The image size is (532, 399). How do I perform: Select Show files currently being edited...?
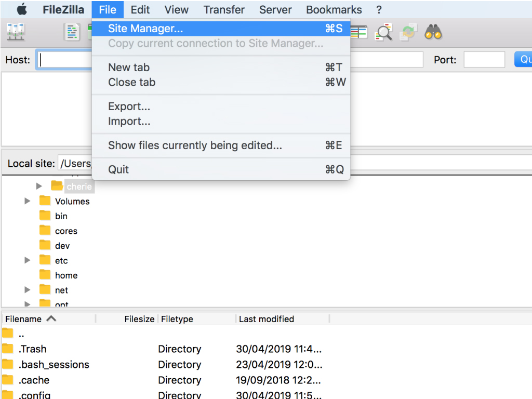[x=221, y=145]
